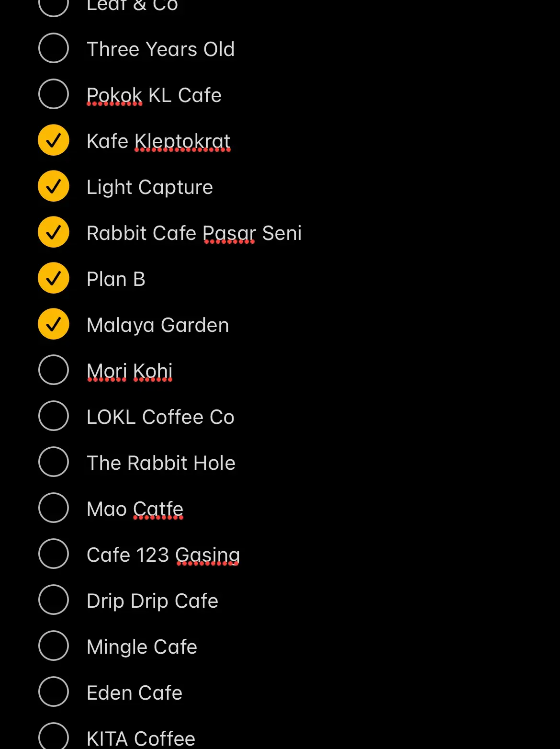Uncheck Kafe Kleptokrat item
The height and width of the screenshot is (749, 560).
(54, 140)
